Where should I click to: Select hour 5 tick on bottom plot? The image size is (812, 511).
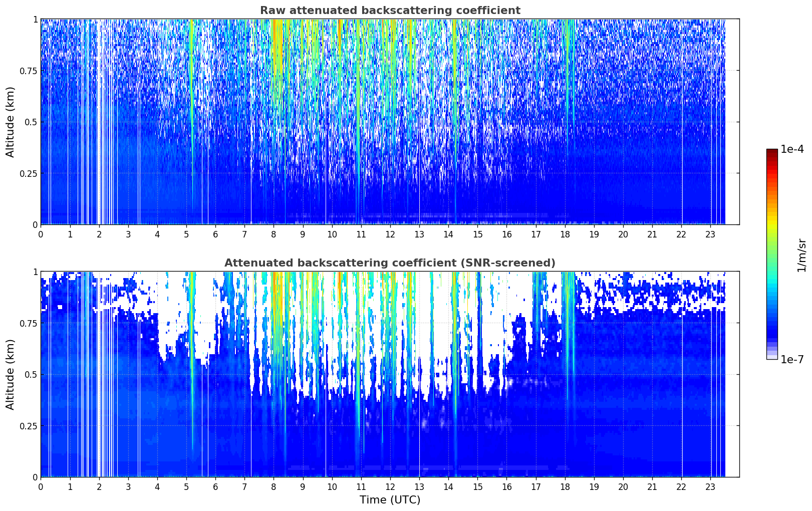(186, 486)
